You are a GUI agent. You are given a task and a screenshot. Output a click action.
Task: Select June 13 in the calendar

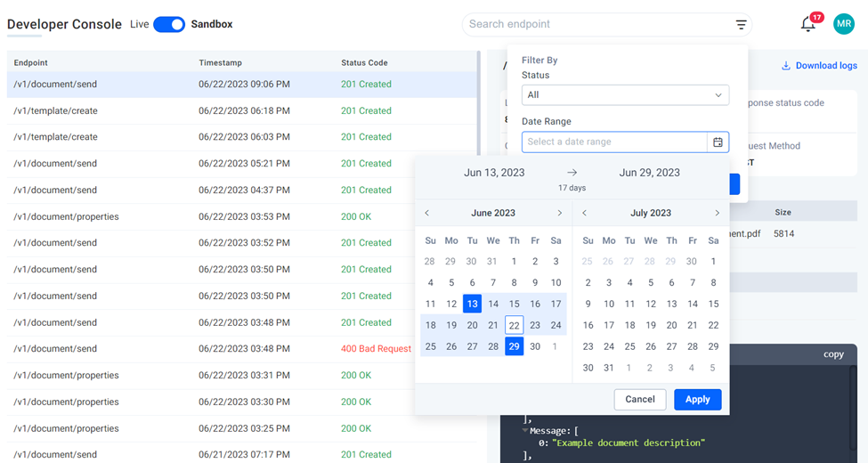click(x=472, y=304)
